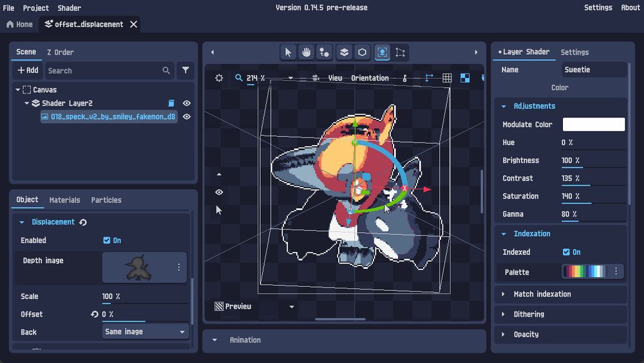Uncheck Displacement Enabled checkbox

click(x=107, y=240)
